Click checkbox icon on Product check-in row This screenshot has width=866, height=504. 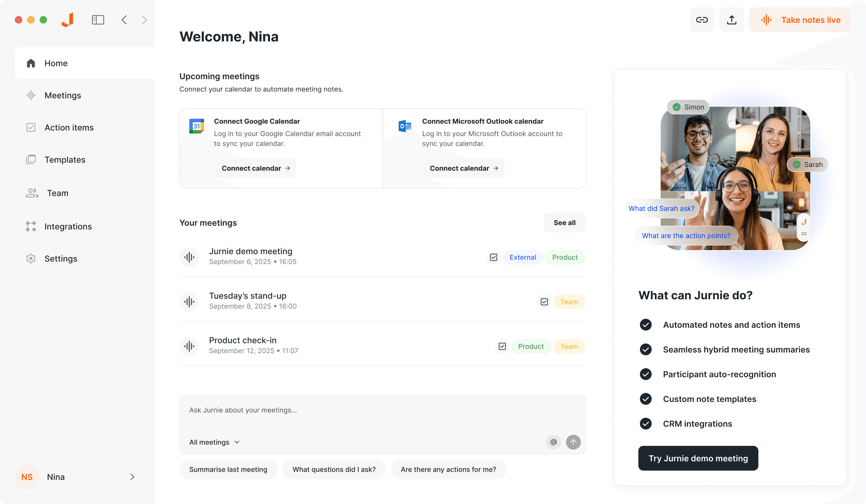(502, 346)
